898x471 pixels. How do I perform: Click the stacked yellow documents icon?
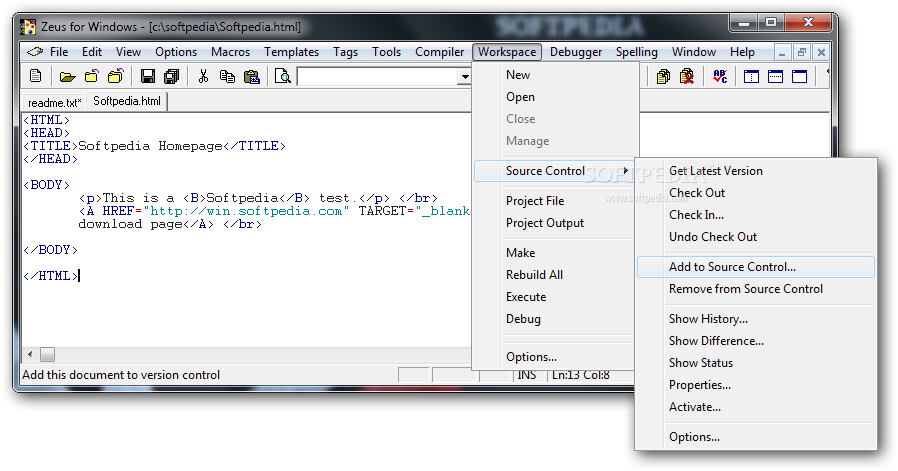click(663, 76)
